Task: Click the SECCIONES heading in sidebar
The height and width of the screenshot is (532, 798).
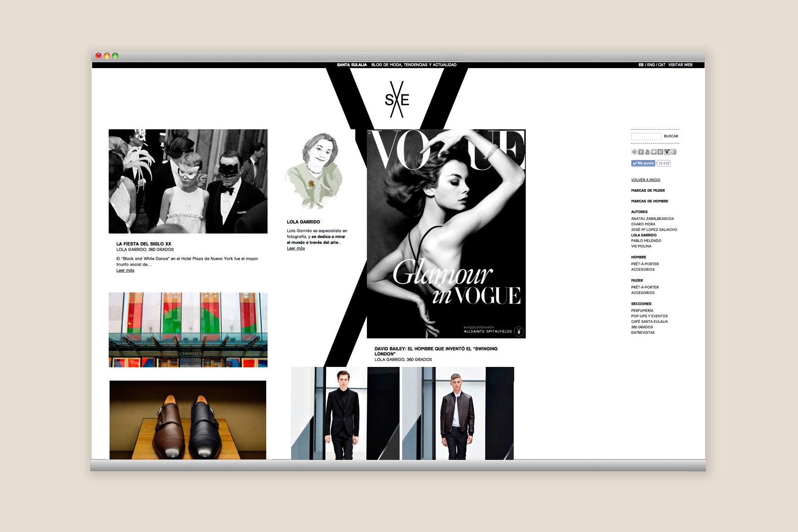Action: [641, 304]
